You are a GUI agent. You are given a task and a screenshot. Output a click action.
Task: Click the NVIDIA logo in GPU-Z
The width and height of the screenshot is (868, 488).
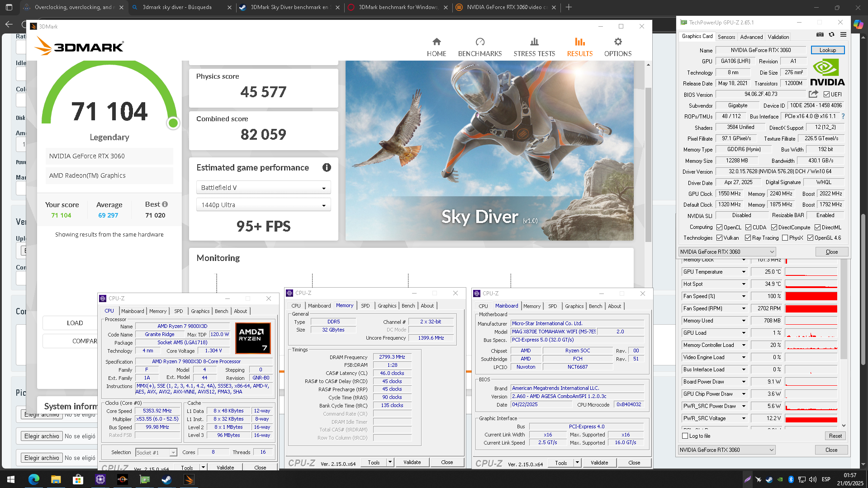827,72
